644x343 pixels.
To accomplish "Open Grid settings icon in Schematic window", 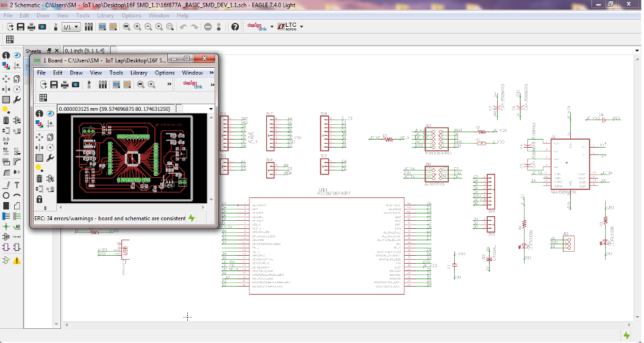I will pyautogui.click(x=9, y=40).
